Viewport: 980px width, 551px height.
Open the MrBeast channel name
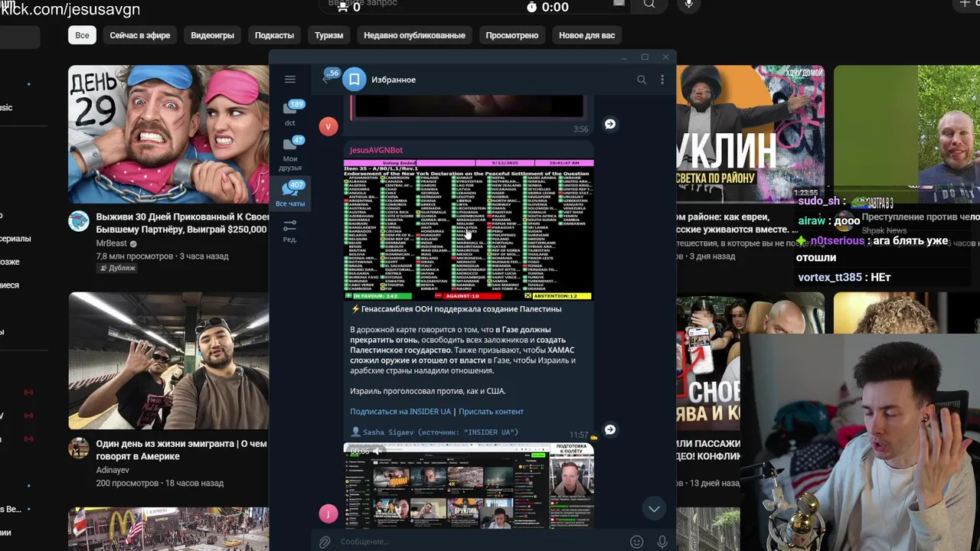(x=111, y=243)
